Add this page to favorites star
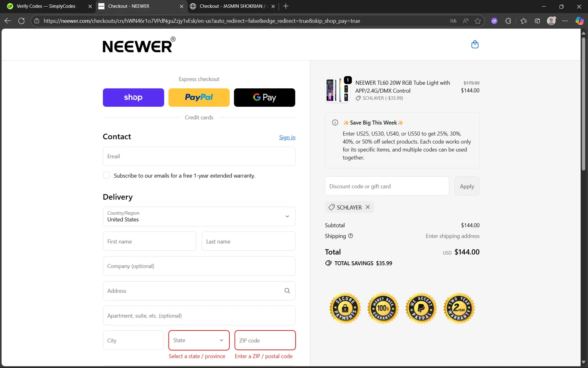 coord(477,21)
